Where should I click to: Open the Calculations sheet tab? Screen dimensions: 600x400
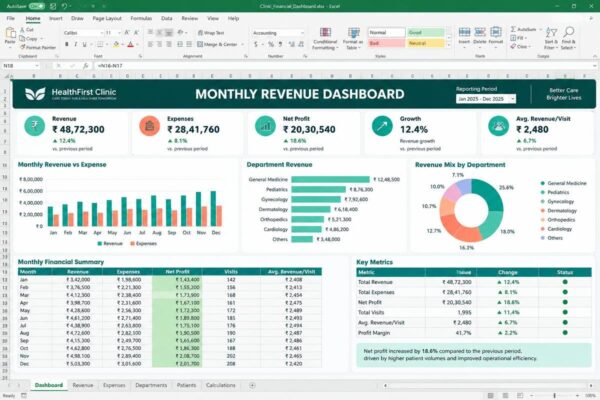221,385
